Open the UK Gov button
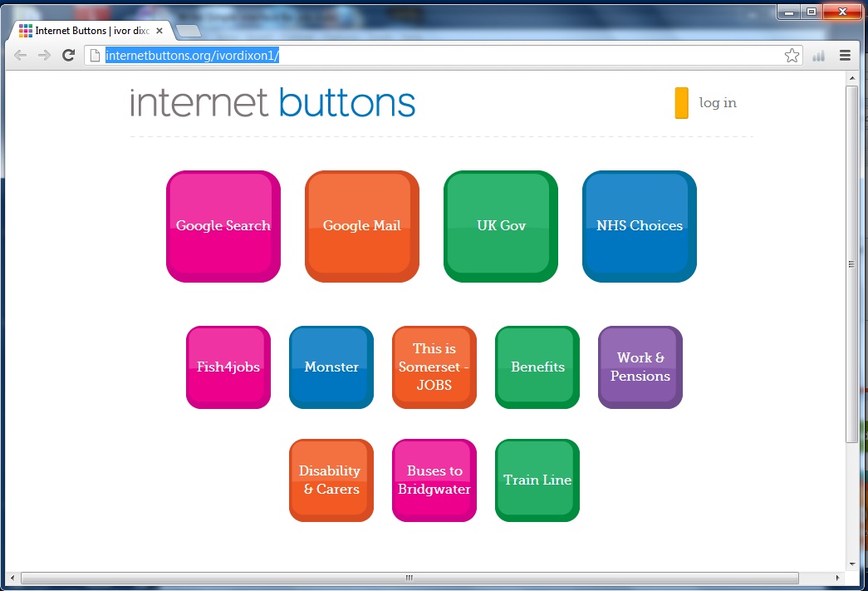 click(x=500, y=226)
